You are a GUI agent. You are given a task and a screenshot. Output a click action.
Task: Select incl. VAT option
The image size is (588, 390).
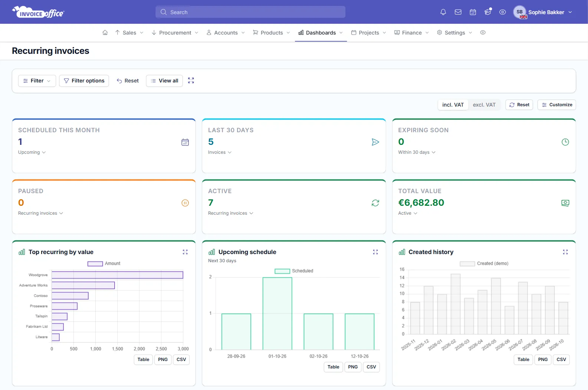coord(453,105)
